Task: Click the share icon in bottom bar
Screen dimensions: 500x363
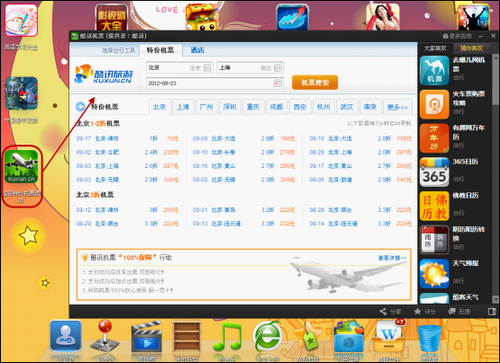Action: pos(383,312)
